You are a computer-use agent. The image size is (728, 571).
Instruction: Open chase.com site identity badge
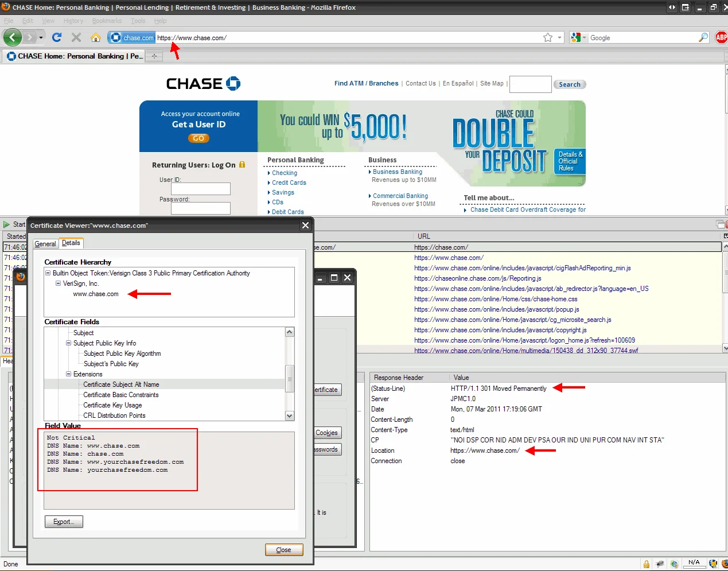pos(132,38)
